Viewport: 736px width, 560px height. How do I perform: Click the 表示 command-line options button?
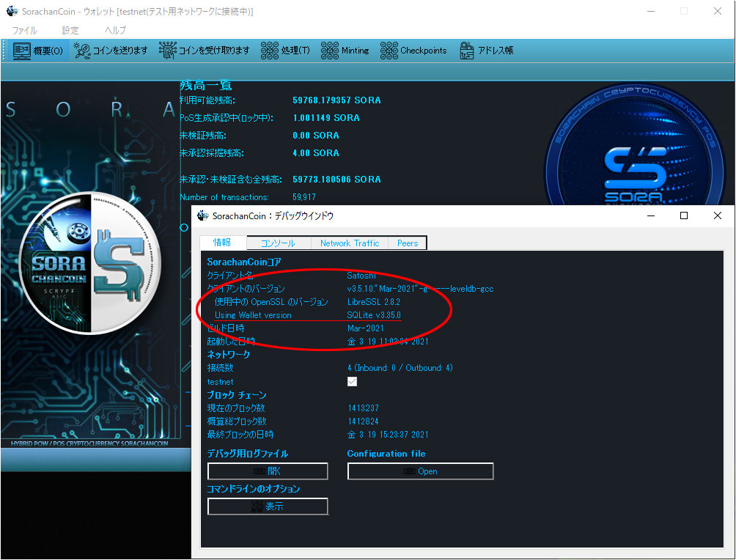pos(268,506)
